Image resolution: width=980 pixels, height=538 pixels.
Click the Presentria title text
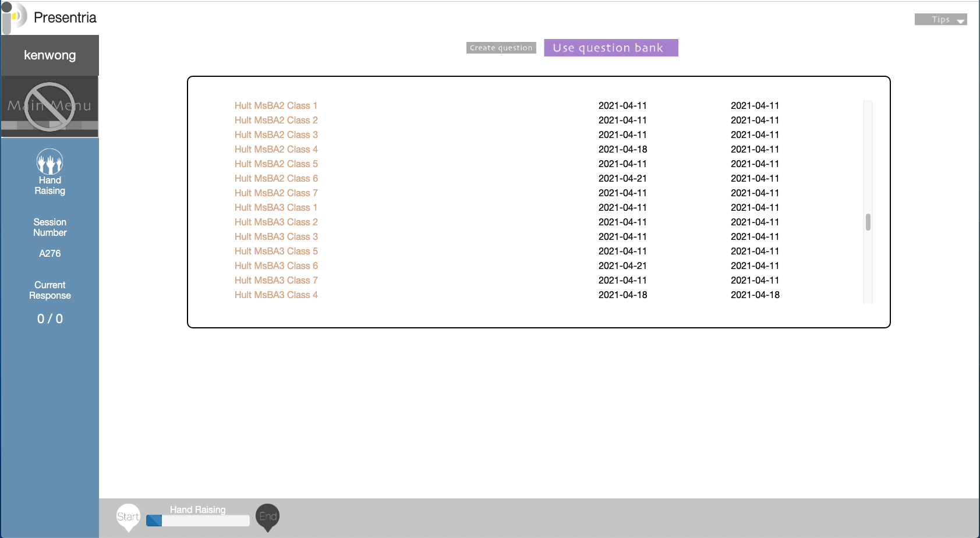pyautogui.click(x=65, y=17)
